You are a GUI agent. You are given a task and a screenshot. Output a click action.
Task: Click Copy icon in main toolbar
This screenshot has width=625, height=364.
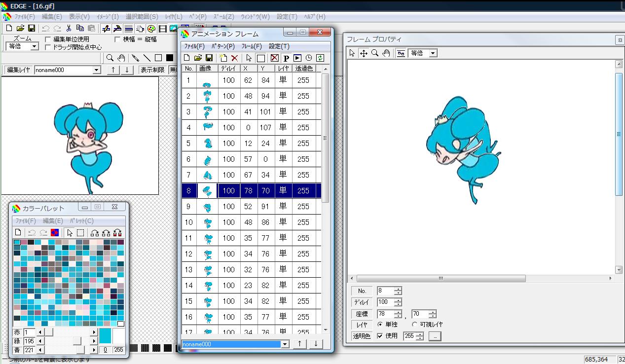click(x=80, y=29)
